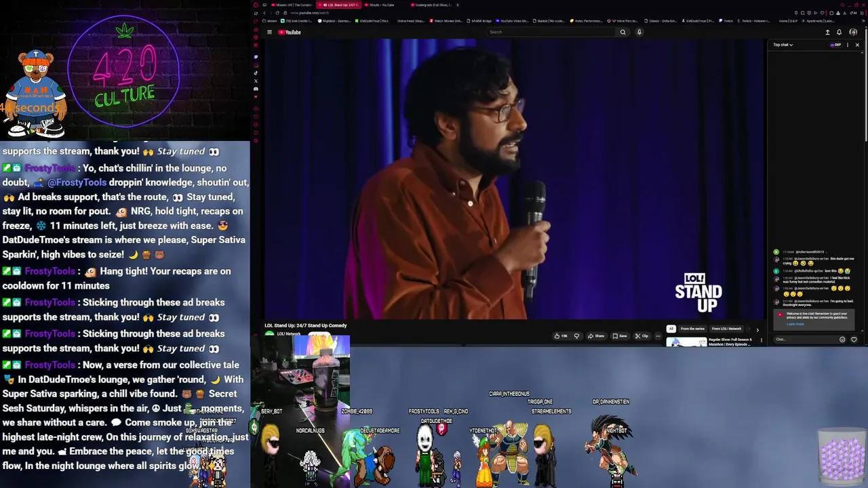
Task: Close the live chat panel
Action: [x=857, y=45]
